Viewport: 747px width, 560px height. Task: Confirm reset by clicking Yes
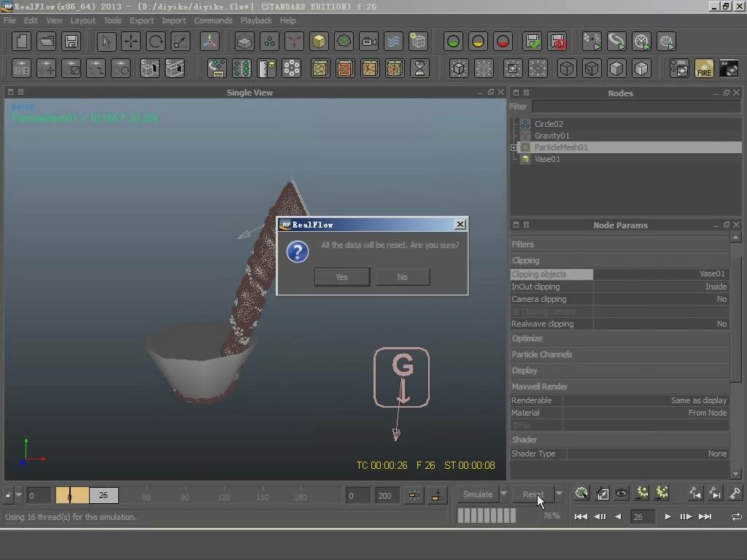point(342,277)
